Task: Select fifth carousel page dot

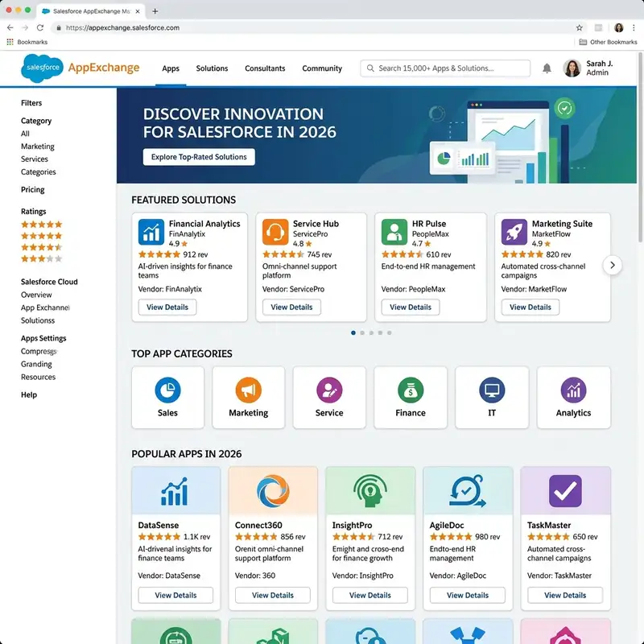Action: point(390,332)
